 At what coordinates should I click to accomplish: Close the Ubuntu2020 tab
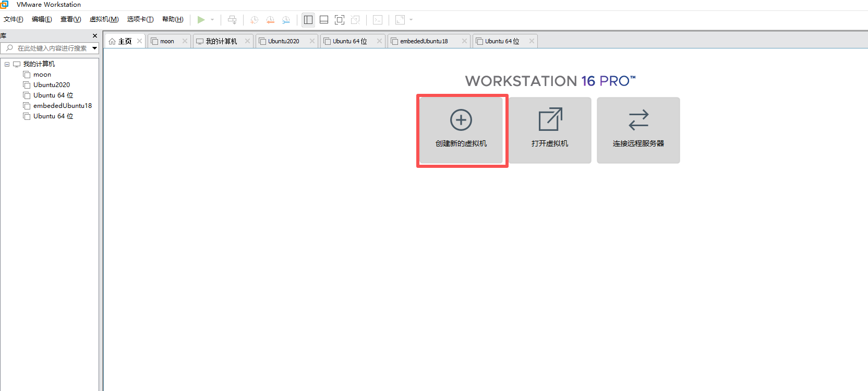point(312,41)
